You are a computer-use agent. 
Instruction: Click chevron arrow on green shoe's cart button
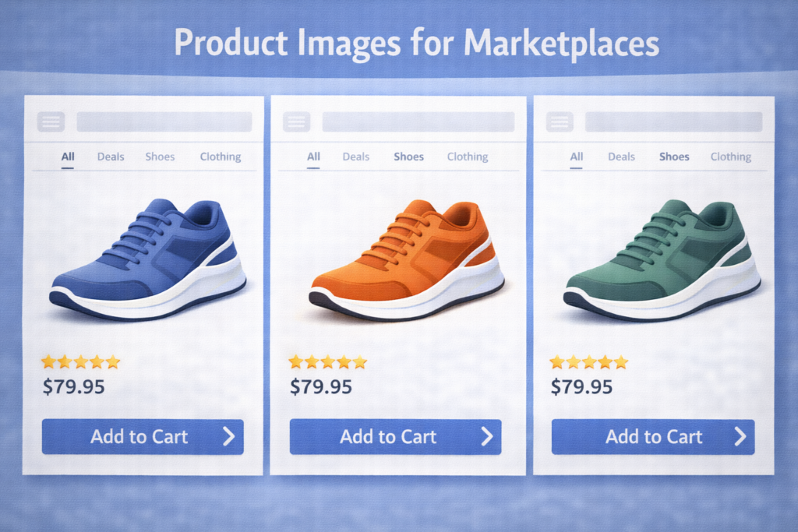tap(740, 436)
